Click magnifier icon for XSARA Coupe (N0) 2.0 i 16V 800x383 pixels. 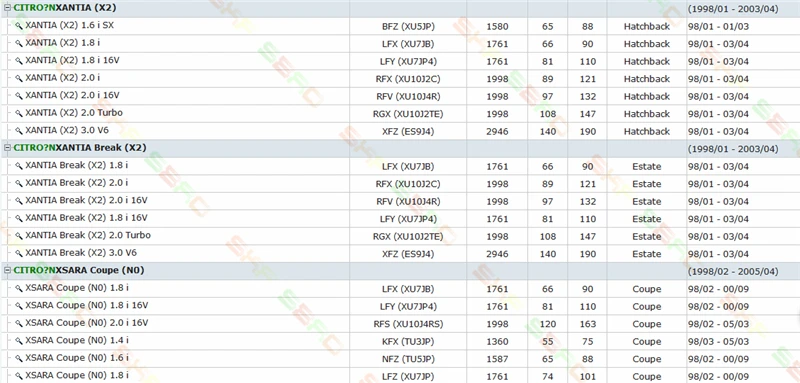(19, 323)
